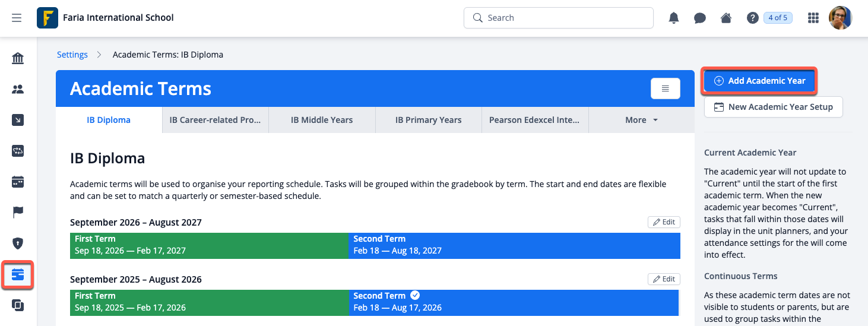
Task: Switch to Pearson Edexcel tab
Action: pyautogui.click(x=535, y=120)
